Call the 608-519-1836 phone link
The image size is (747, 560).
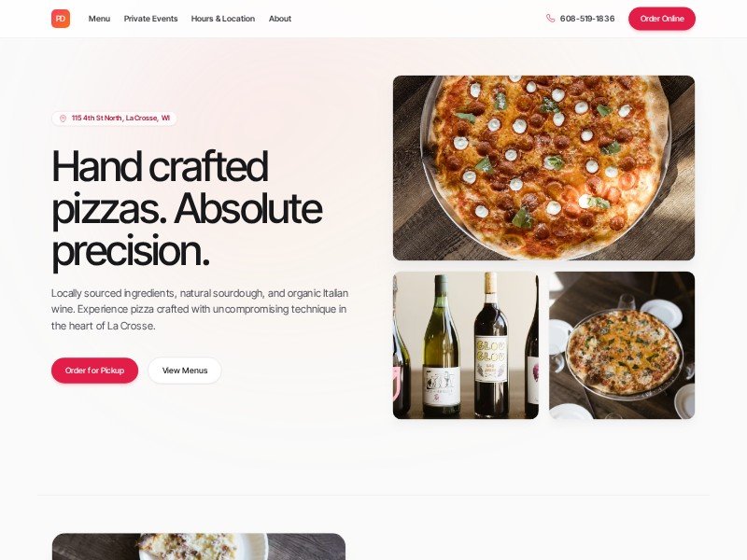click(587, 19)
